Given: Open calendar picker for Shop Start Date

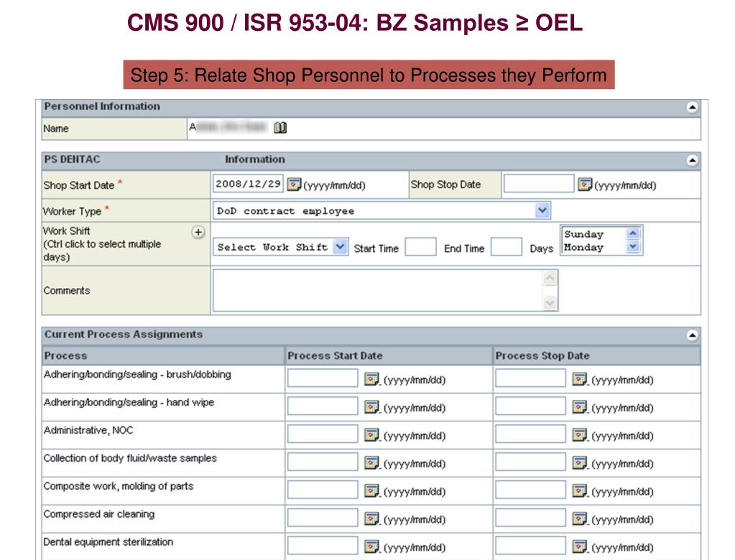Looking at the screenshot, I should [294, 185].
